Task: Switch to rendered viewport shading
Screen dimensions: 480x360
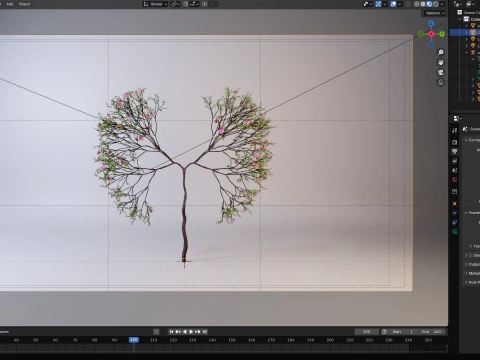Action: (x=436, y=4)
